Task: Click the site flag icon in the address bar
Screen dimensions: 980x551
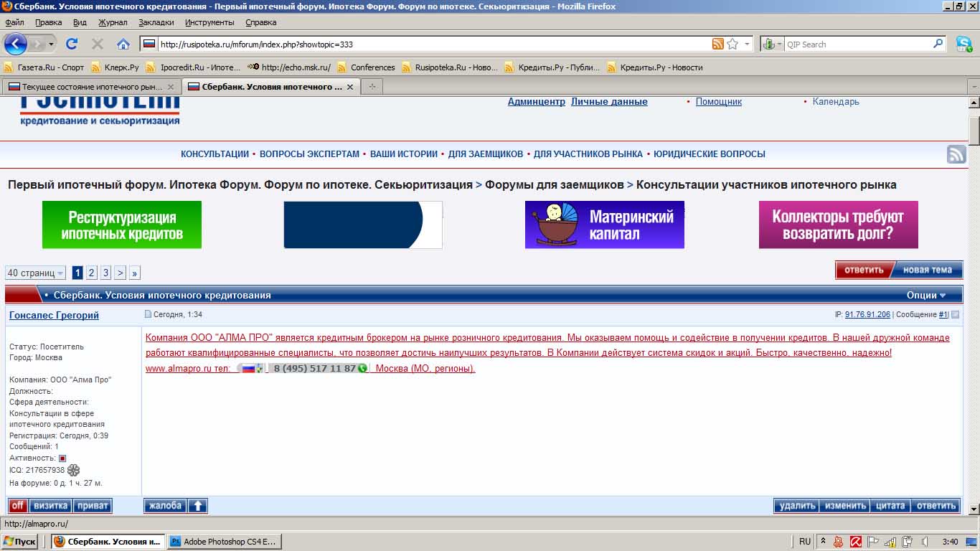Action: click(149, 44)
